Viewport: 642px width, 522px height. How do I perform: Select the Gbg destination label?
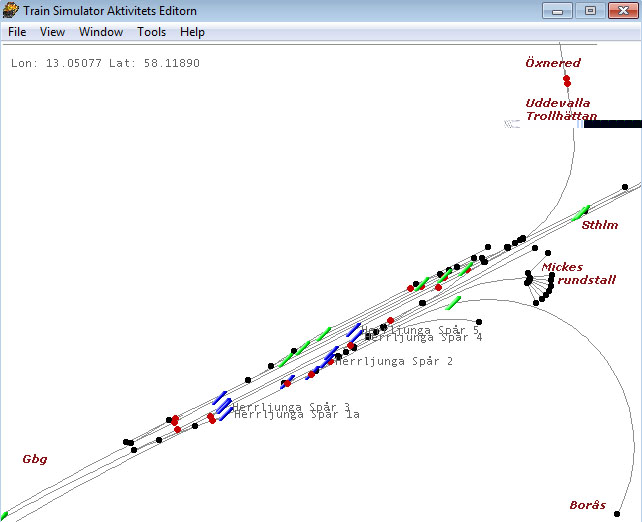[x=35, y=459]
